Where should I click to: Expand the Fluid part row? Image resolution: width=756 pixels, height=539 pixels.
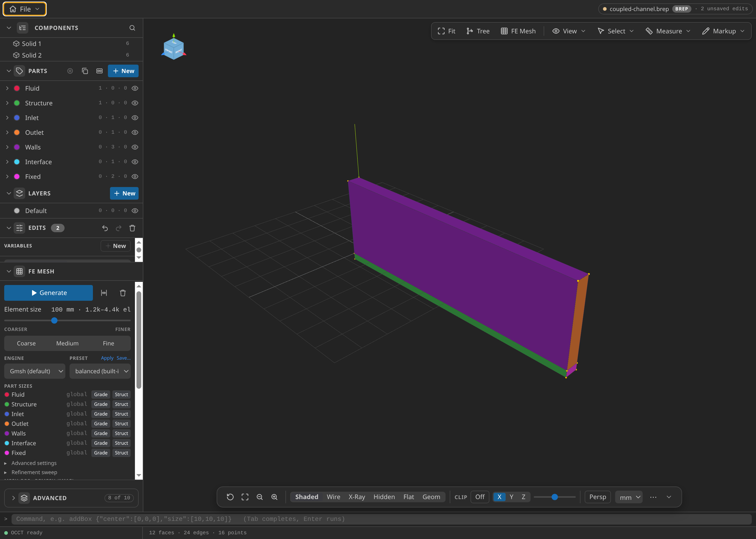[x=7, y=88]
